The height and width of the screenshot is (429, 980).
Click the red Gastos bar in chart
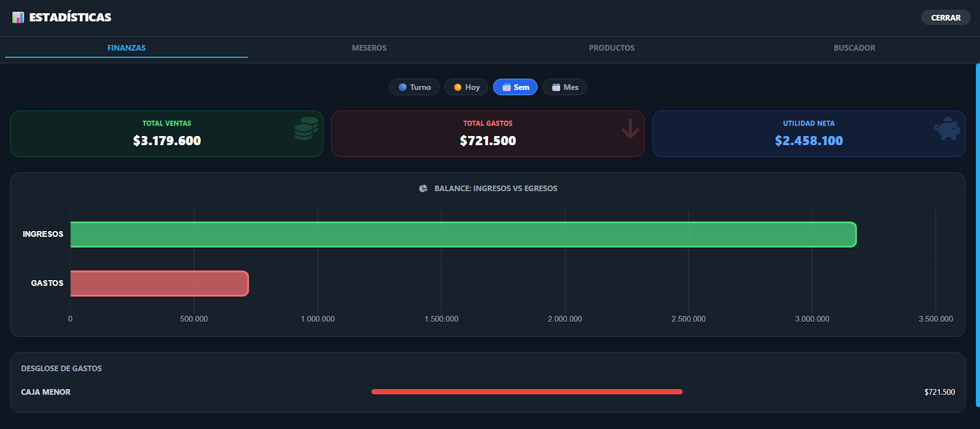pos(159,284)
